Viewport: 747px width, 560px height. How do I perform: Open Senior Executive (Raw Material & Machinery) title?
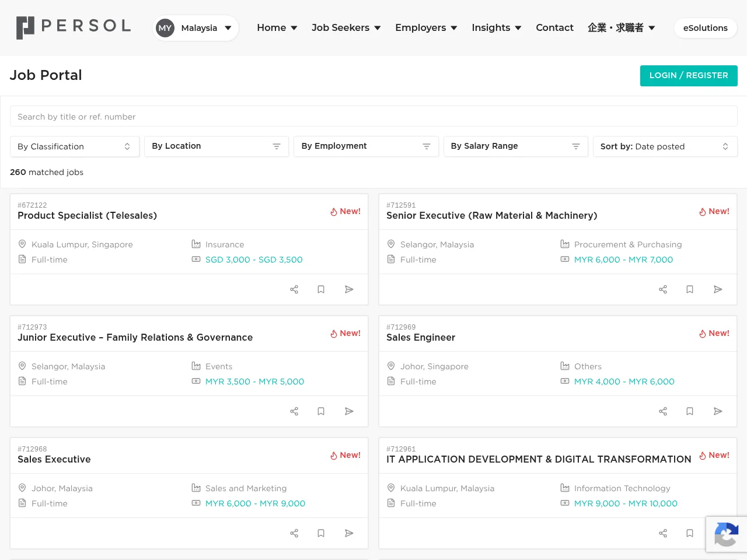pos(492,216)
